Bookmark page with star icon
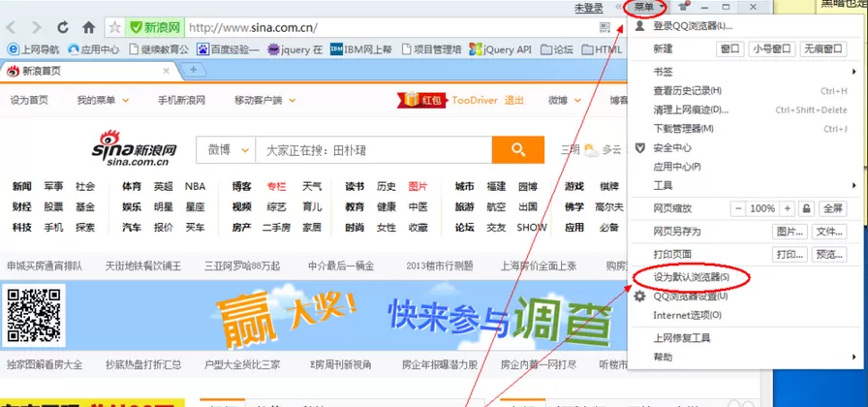868x407 pixels. click(115, 27)
